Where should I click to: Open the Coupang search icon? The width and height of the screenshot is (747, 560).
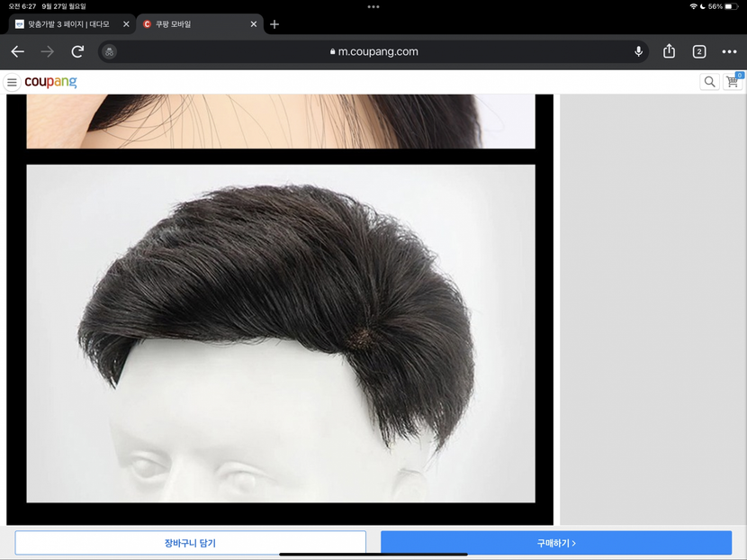[709, 82]
